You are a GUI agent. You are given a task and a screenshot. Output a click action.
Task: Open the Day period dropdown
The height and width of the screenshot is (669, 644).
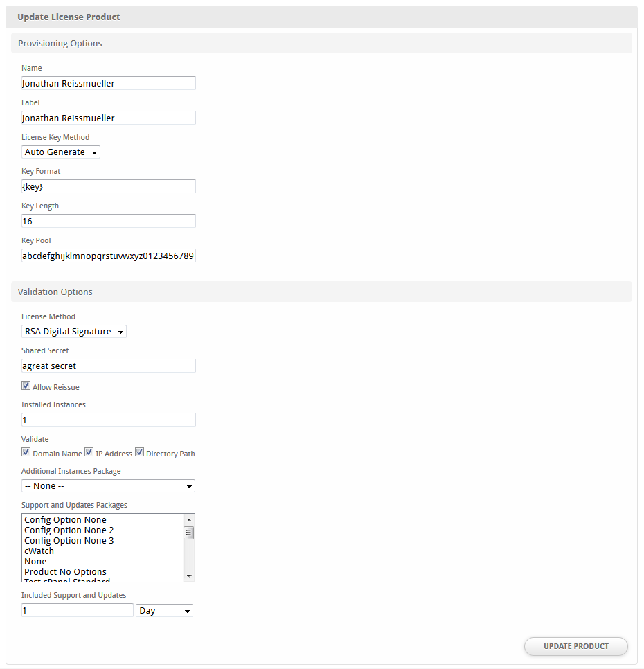click(165, 610)
